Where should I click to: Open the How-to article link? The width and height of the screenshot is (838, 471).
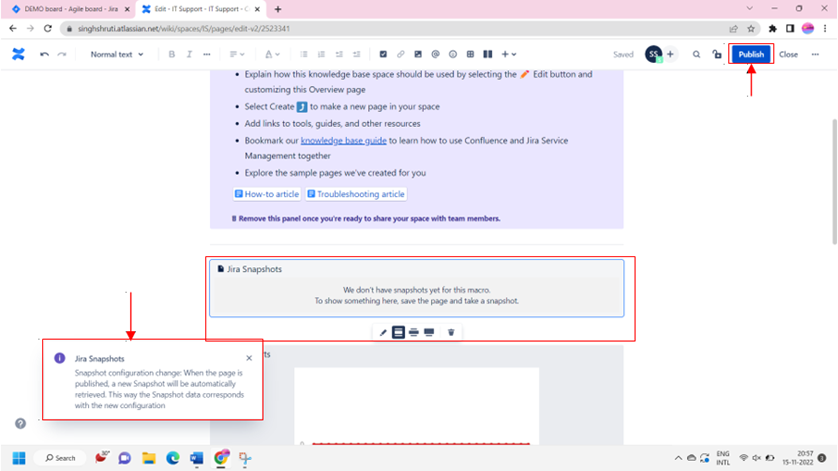267,194
